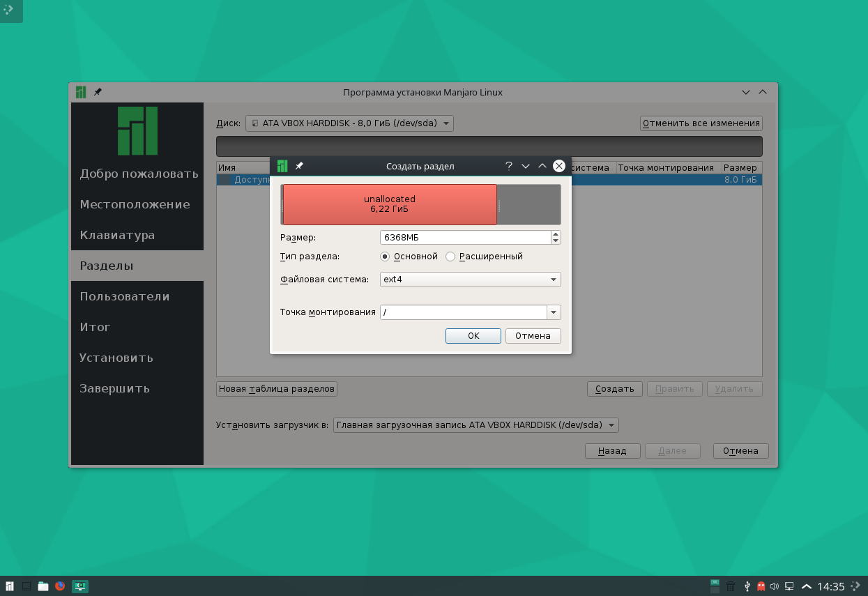Select Пользователи step in sidebar
Screen dimensions: 868x596
(x=137, y=296)
